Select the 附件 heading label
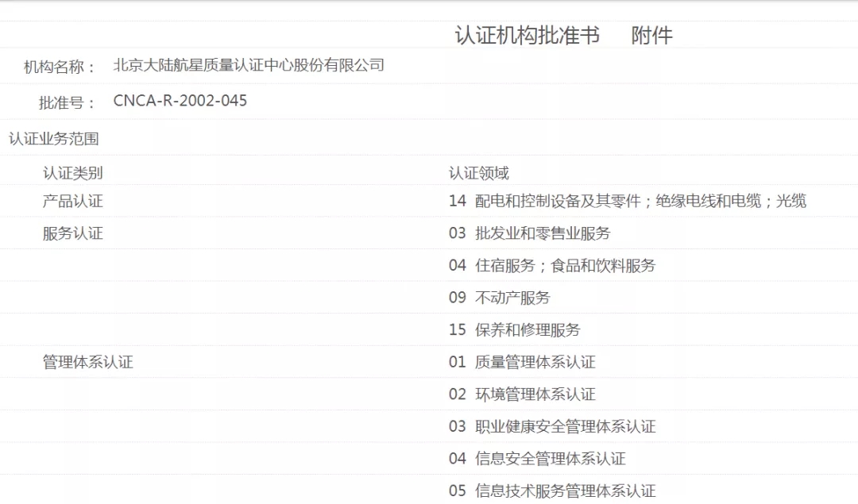This screenshot has height=504, width=858. (x=651, y=36)
